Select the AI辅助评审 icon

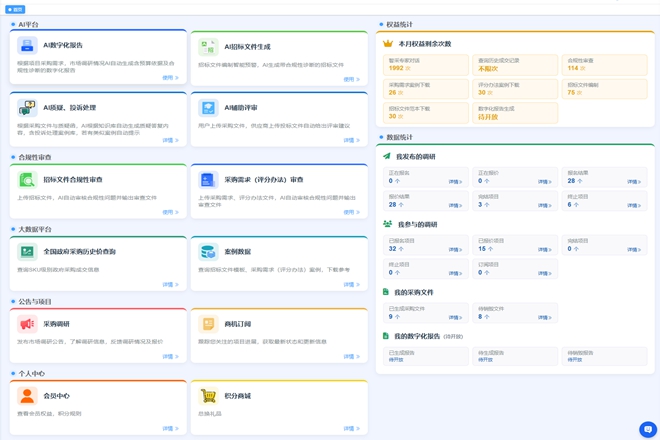(208, 107)
